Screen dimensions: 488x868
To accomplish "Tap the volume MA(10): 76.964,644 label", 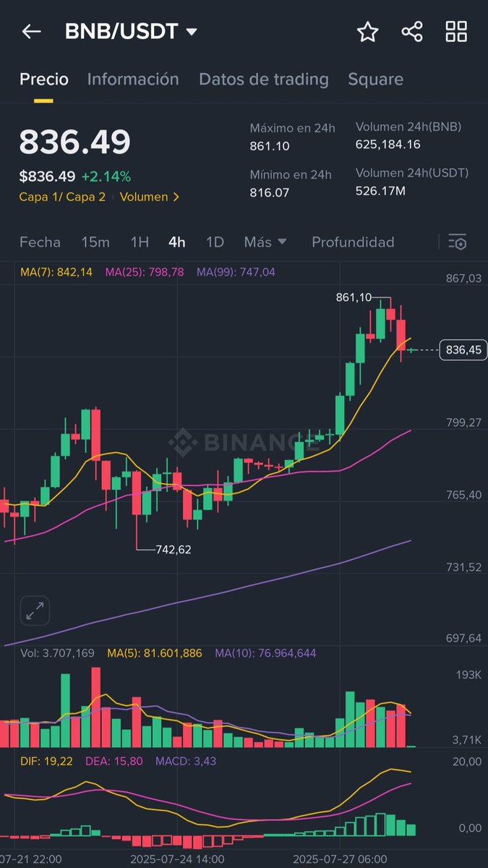I will click(265, 653).
